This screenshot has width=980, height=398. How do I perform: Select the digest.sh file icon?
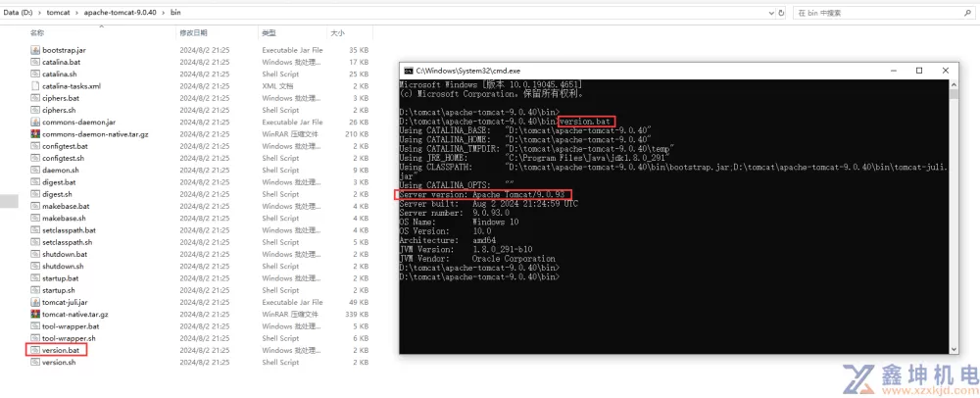pyautogui.click(x=35, y=194)
